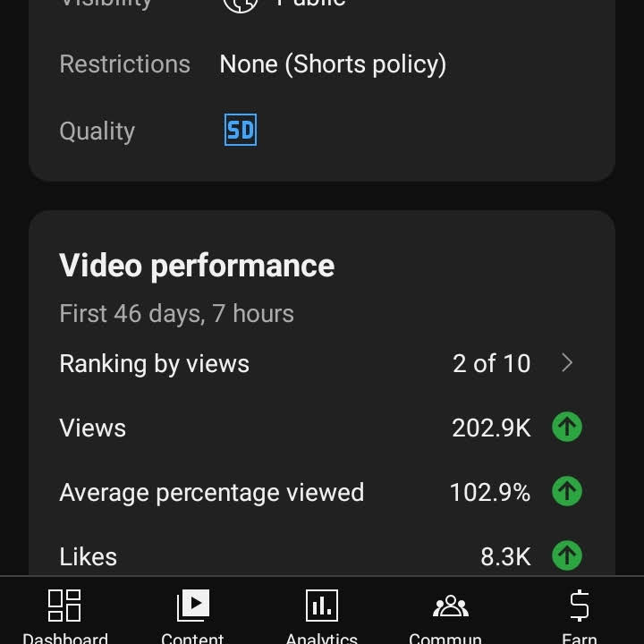Click the Video performance heading
Viewport: 644px width, 644px height.
pos(197,266)
